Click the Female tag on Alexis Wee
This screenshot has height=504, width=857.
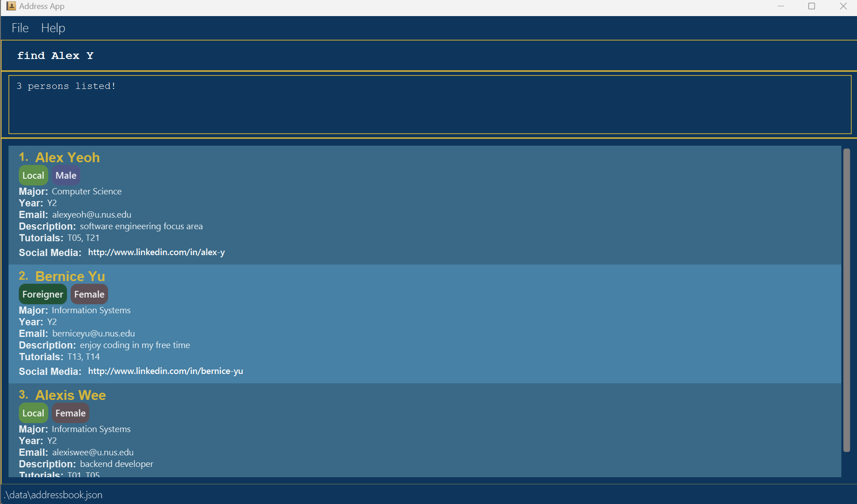tap(70, 413)
